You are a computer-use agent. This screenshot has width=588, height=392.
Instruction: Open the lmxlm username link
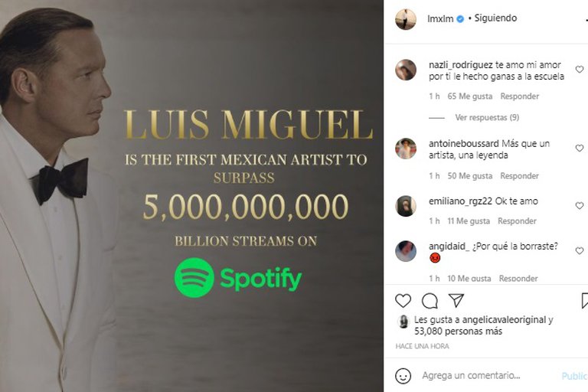[440, 18]
